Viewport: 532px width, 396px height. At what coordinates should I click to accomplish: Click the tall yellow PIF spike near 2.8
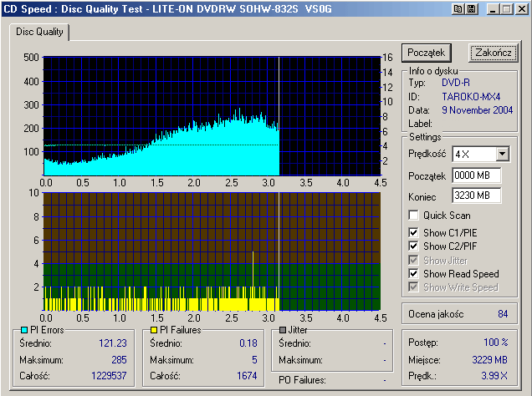pyautogui.click(x=253, y=269)
